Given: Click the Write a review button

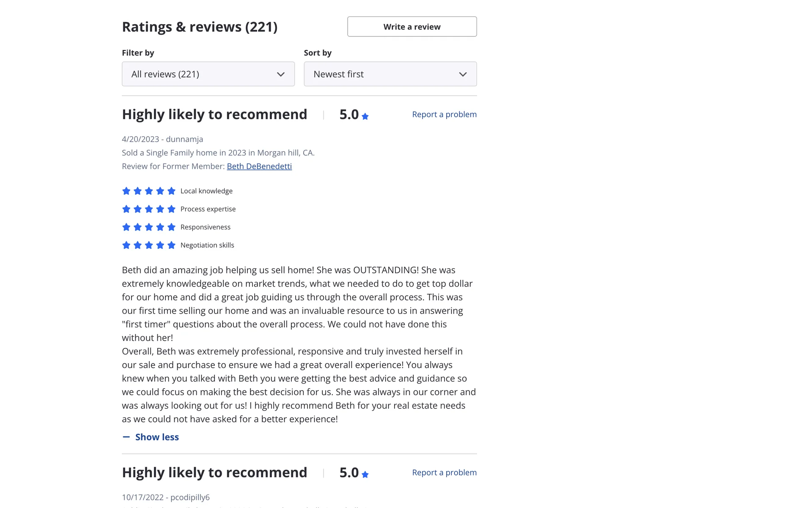Looking at the screenshot, I should 412,27.
